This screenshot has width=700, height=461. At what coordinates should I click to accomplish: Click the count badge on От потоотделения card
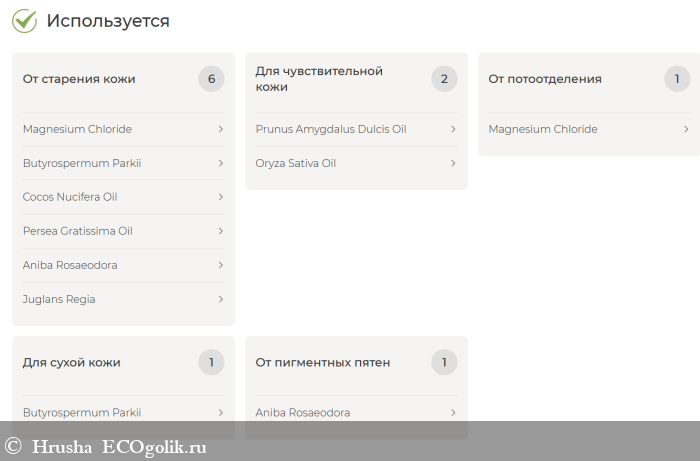(x=677, y=79)
